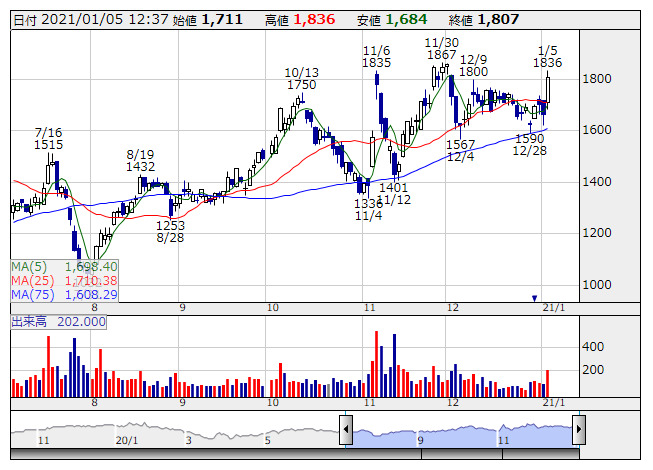Click the 20/1 area in navigator timeline

[x=126, y=440]
